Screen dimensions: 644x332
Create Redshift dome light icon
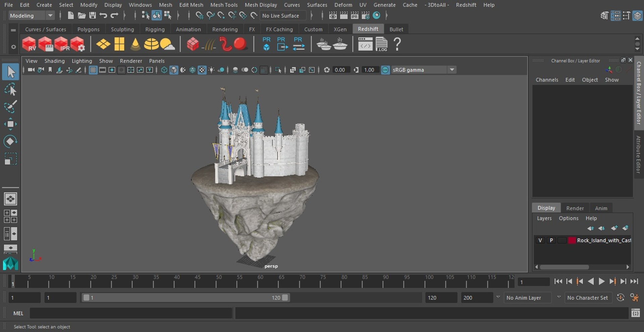[x=151, y=44]
